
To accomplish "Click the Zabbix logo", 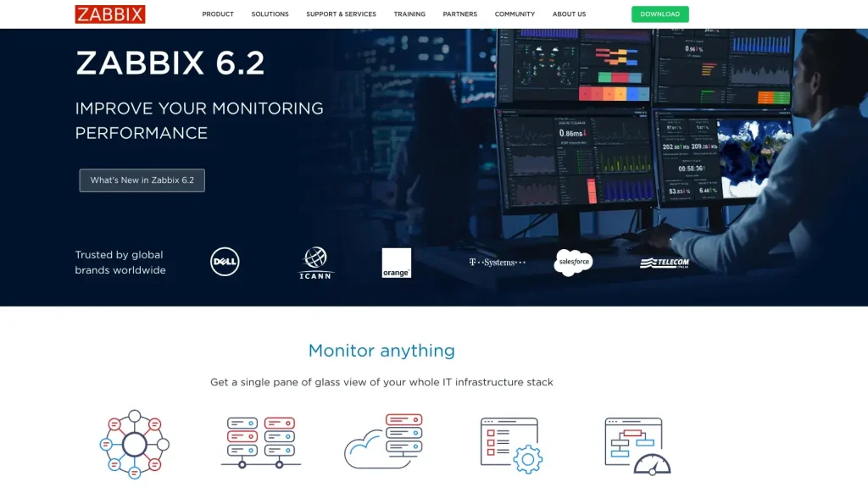I will coord(110,14).
